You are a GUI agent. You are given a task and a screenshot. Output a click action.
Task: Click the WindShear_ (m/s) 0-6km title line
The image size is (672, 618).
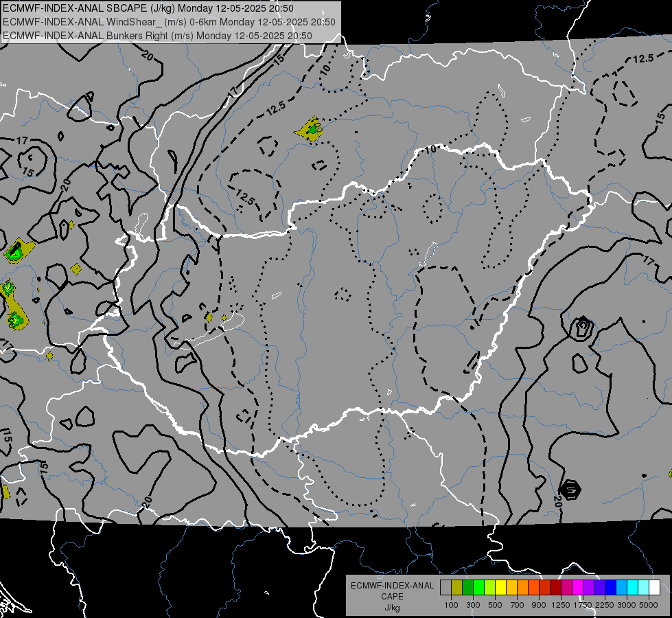[170, 22]
